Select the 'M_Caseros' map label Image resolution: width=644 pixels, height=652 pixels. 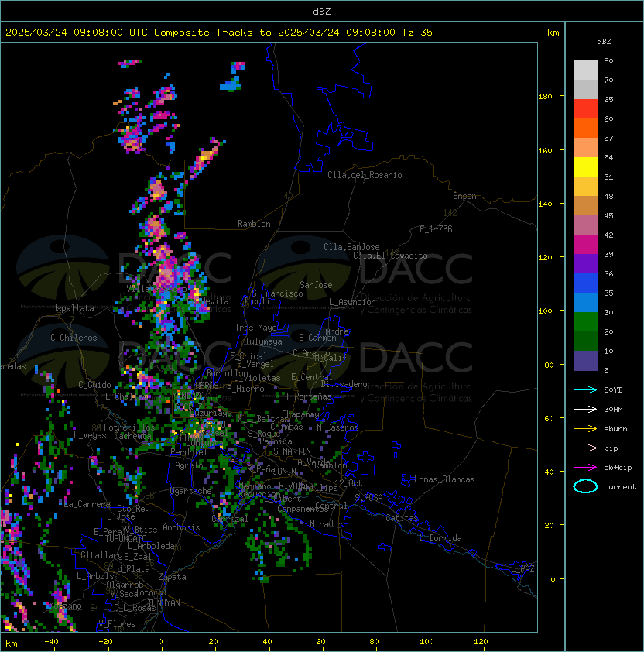point(337,427)
